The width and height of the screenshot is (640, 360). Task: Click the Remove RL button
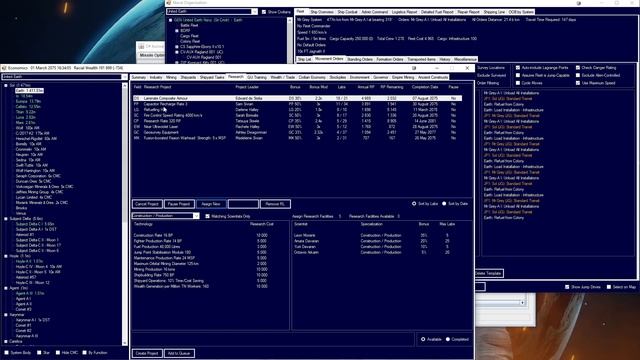click(x=276, y=204)
